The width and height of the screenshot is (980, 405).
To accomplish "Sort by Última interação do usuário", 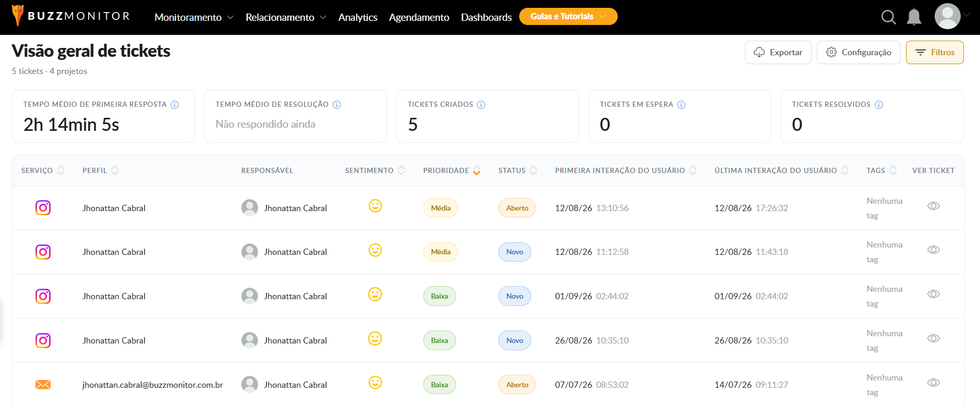I will [x=845, y=170].
